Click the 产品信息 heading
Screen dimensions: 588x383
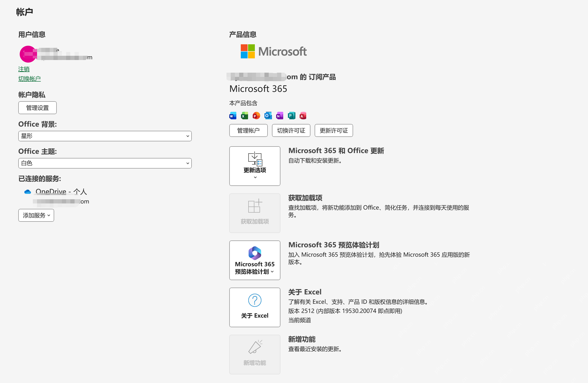tap(243, 34)
